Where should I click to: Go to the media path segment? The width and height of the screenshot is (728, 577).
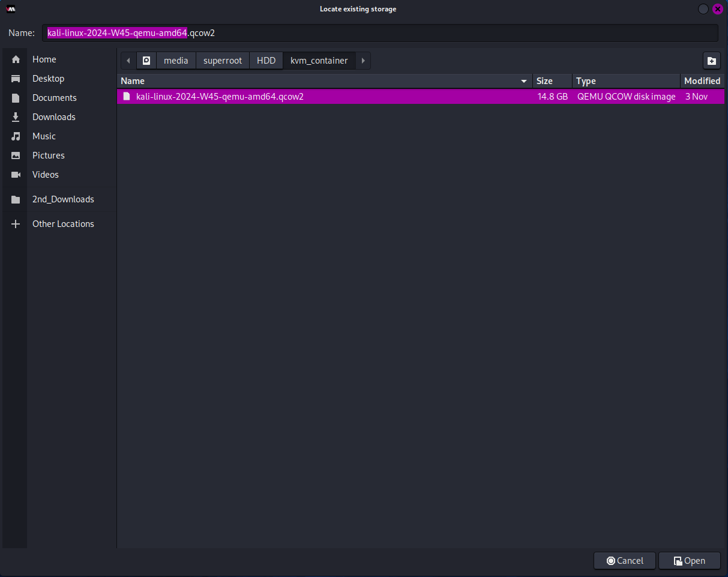point(176,61)
